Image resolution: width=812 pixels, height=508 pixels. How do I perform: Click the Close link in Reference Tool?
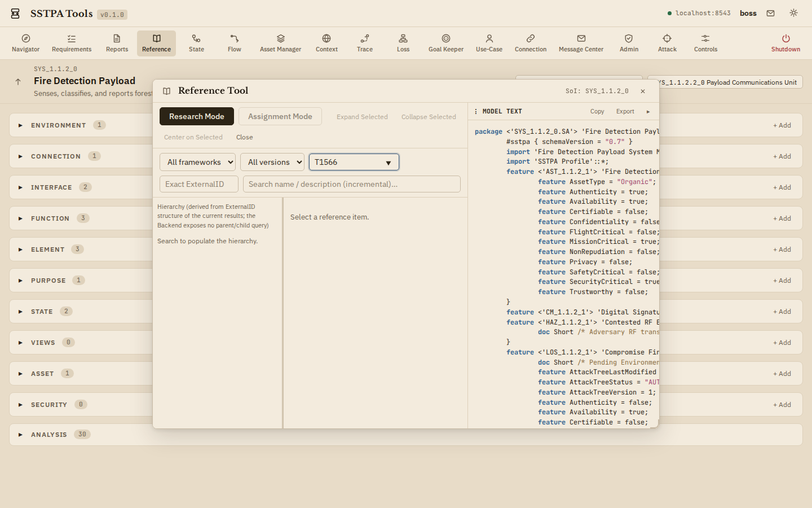click(x=245, y=137)
